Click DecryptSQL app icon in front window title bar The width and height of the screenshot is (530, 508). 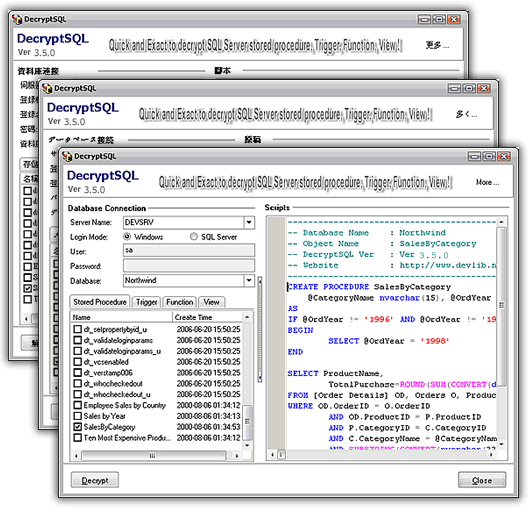click(67, 156)
